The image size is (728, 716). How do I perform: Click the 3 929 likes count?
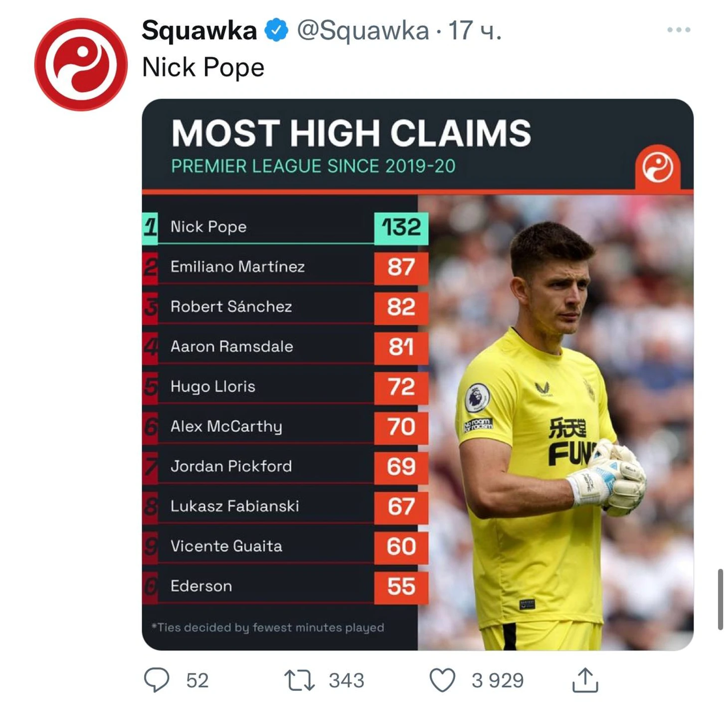click(x=497, y=681)
